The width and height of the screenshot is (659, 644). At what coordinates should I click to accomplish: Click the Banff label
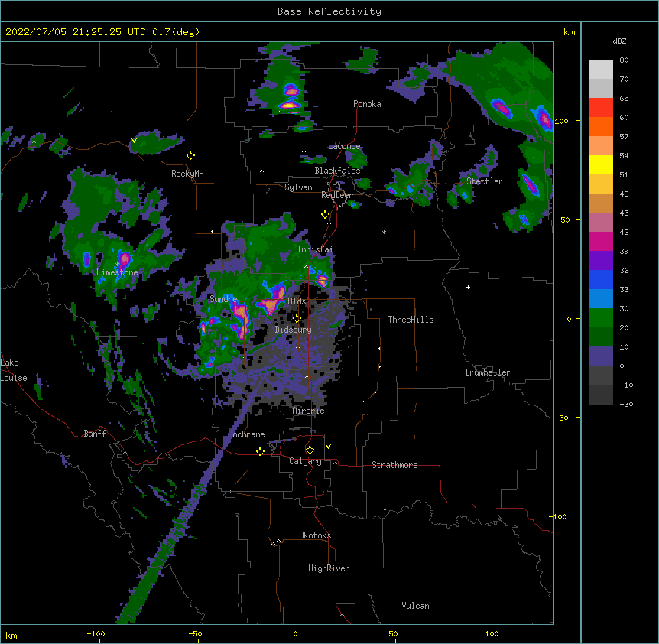click(95, 434)
